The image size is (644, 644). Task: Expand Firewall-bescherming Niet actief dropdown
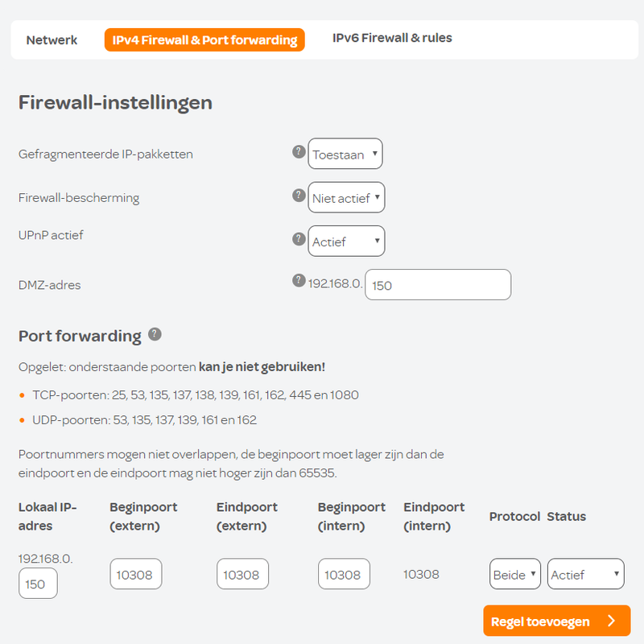[346, 197]
